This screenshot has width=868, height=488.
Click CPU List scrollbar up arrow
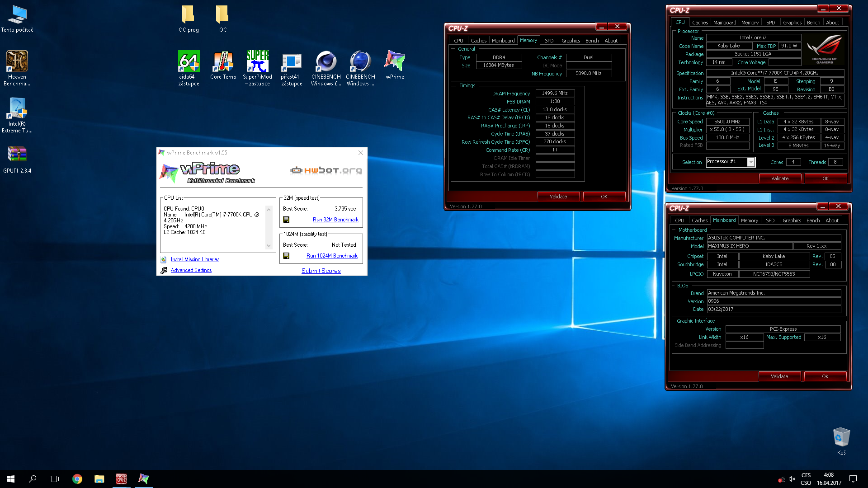[x=269, y=210]
